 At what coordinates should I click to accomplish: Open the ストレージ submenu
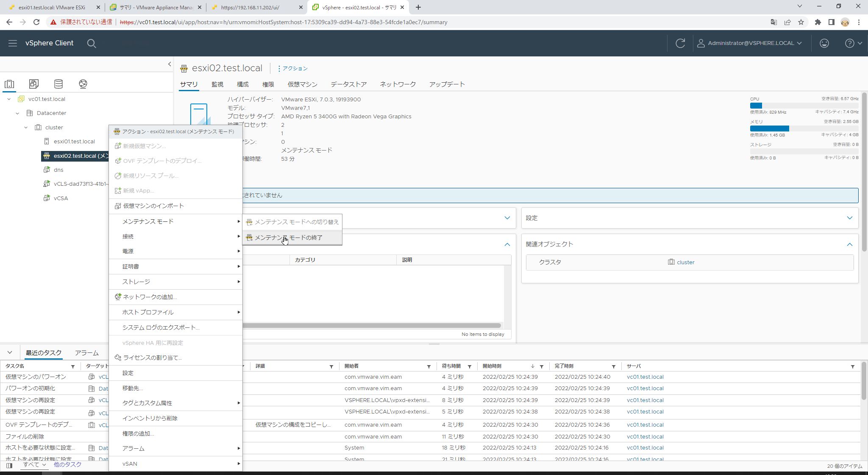175,282
